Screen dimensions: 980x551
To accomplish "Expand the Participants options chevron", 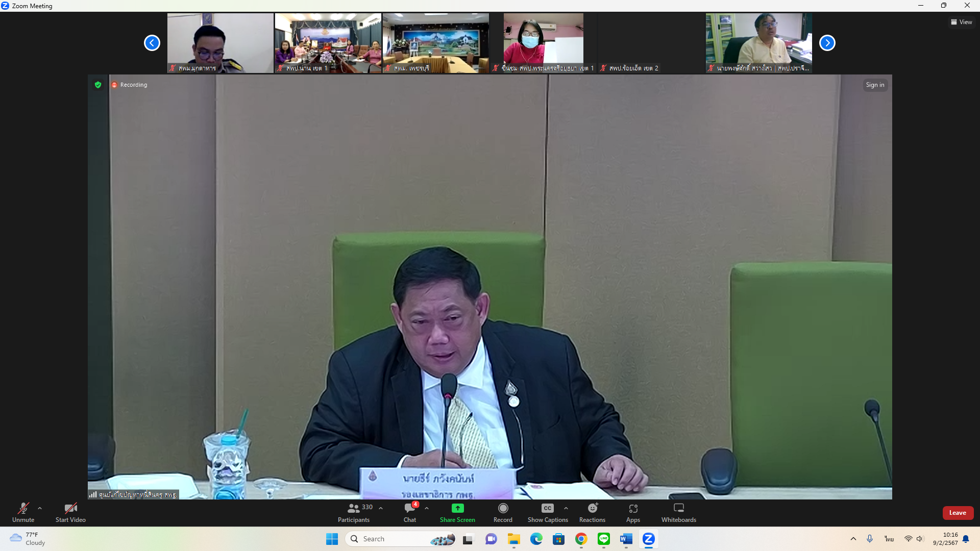I will [x=381, y=508].
